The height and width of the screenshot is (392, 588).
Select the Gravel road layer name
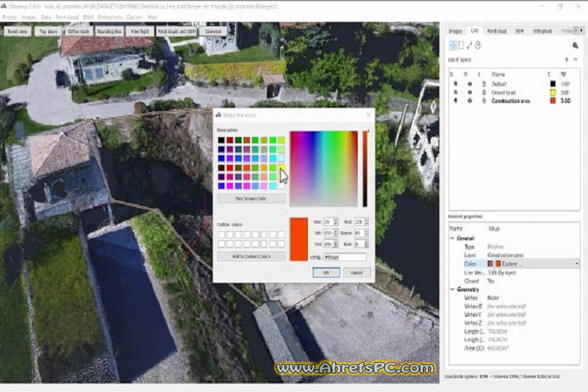(503, 92)
